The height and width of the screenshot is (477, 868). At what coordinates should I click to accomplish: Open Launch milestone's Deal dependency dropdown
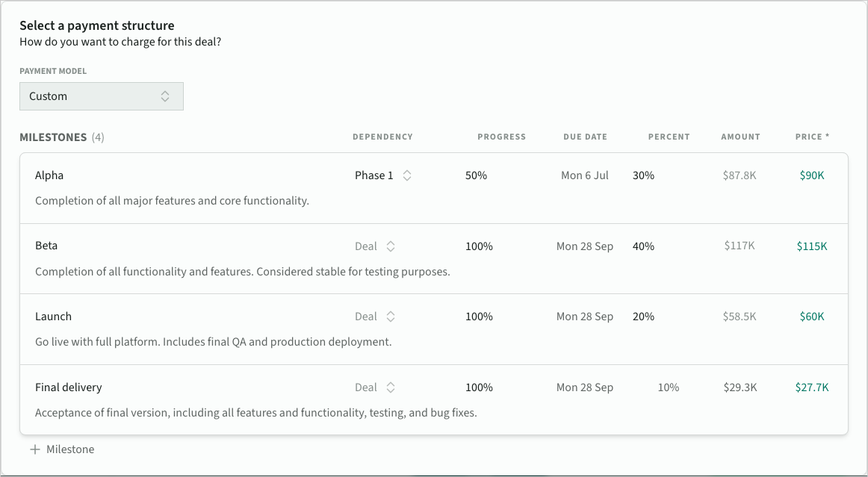(374, 317)
